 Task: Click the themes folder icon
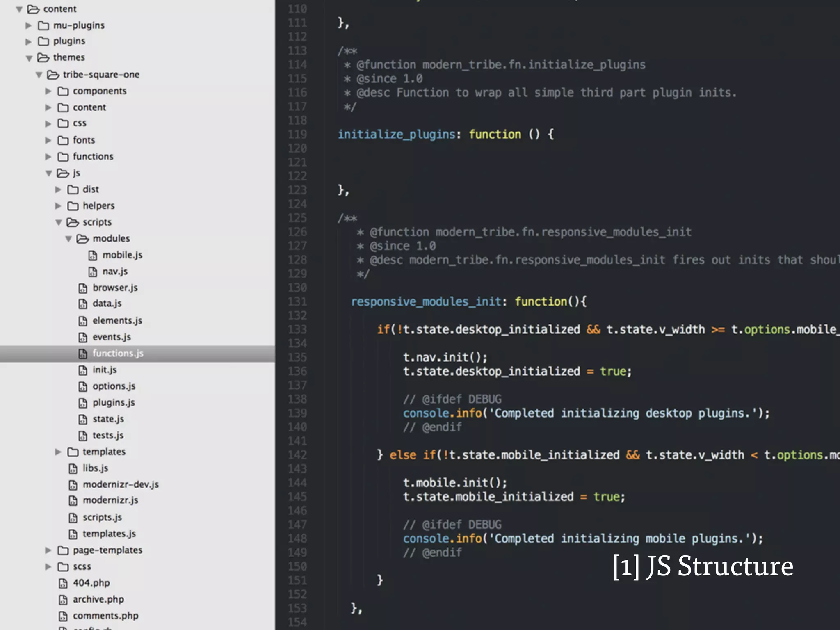pos(43,57)
